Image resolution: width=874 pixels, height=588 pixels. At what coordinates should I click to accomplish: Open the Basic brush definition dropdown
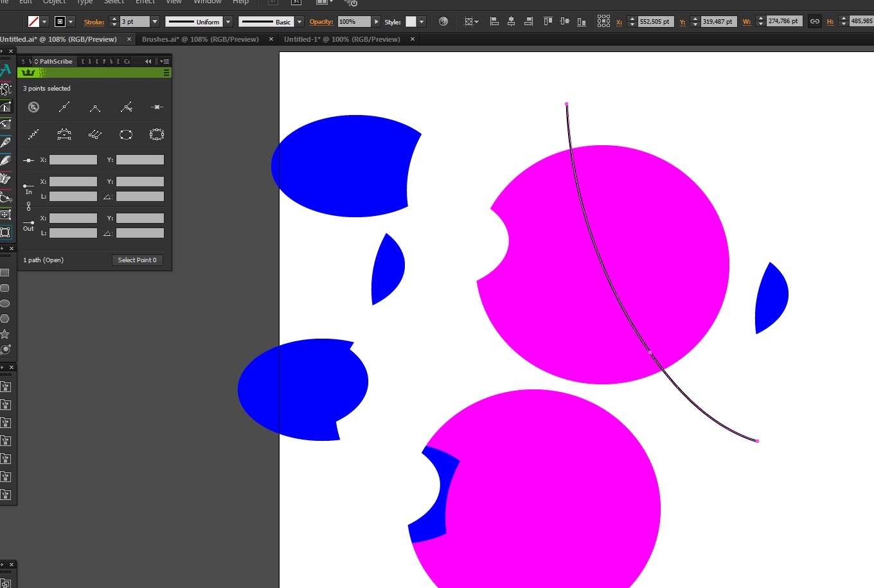(x=299, y=22)
